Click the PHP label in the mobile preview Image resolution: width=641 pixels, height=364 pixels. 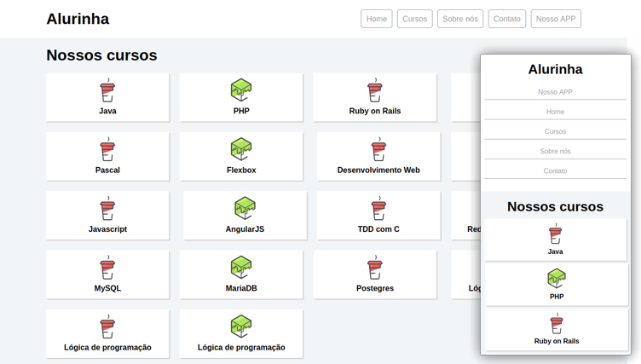pyautogui.click(x=557, y=297)
